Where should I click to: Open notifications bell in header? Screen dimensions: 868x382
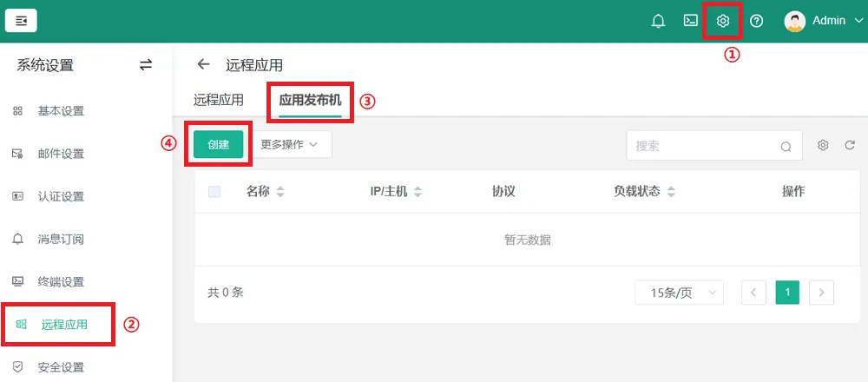pos(658,21)
